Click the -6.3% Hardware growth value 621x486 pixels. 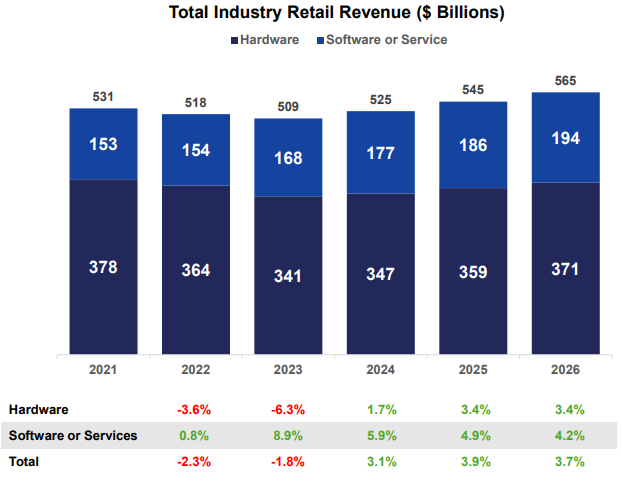coord(288,409)
